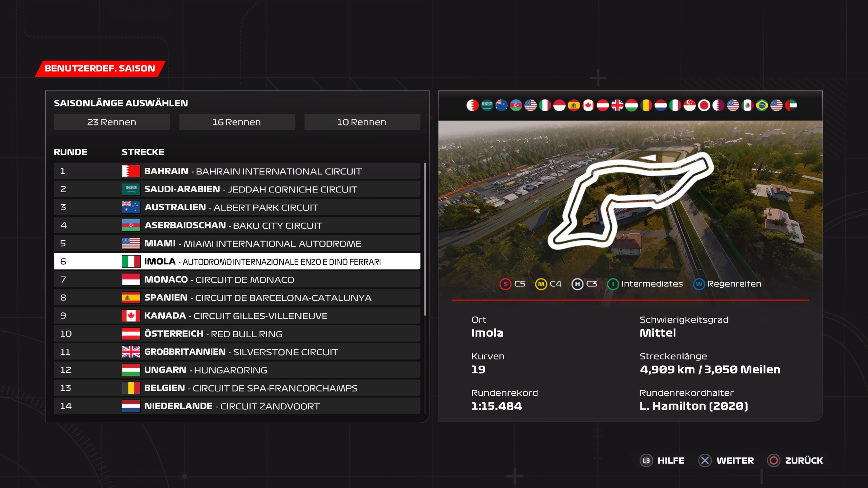Click the Azerbaijan flag in the top flag strip

[516, 106]
